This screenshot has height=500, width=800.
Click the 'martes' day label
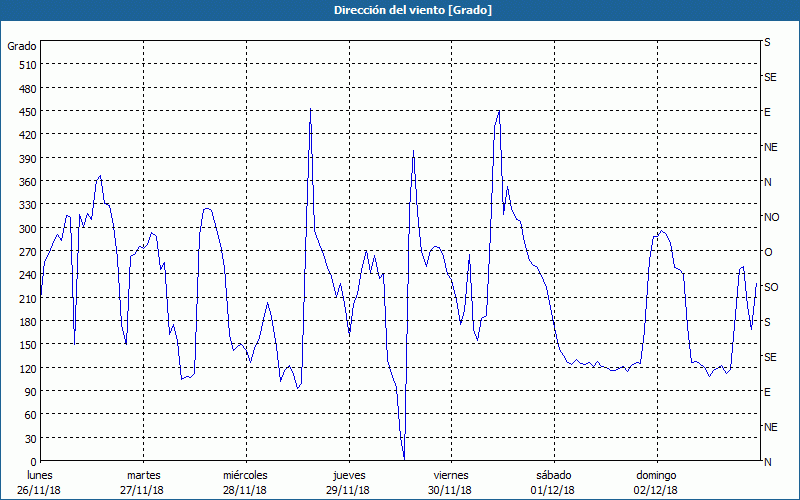pyautogui.click(x=144, y=475)
